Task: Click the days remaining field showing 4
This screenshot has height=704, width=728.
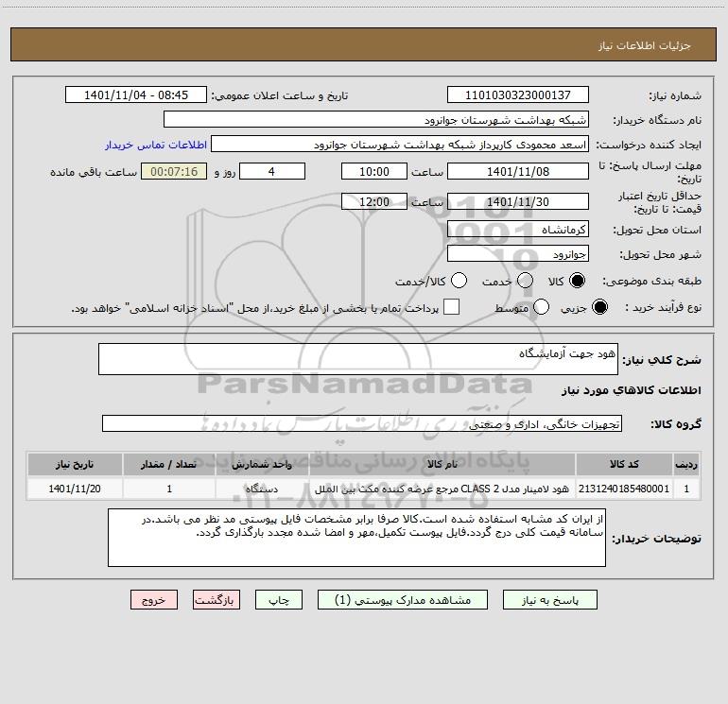Action: pyautogui.click(x=272, y=171)
